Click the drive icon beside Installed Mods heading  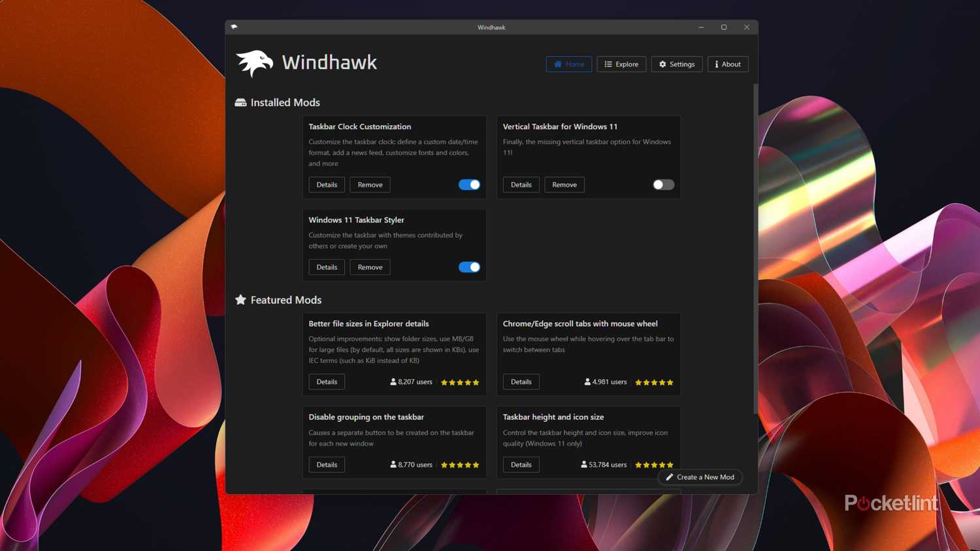pos(240,102)
